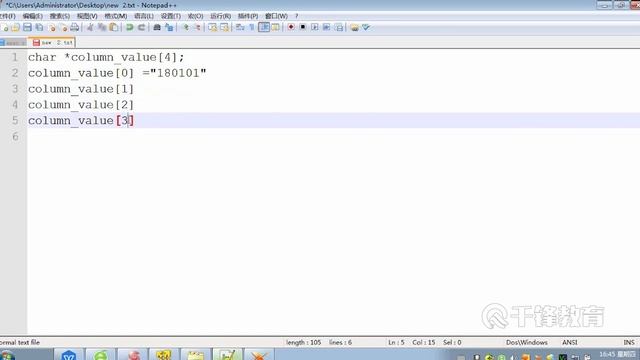Click the Ln : 5 status bar field
Screen dimensions: 640x360
coord(396,342)
